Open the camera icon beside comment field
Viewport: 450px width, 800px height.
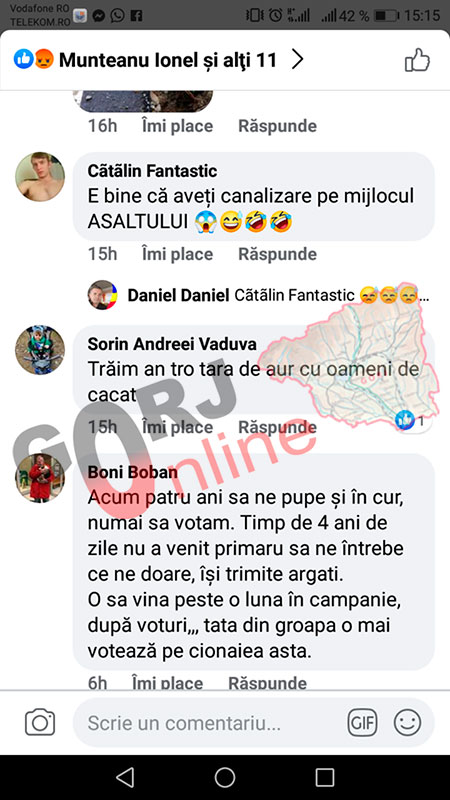[40, 722]
